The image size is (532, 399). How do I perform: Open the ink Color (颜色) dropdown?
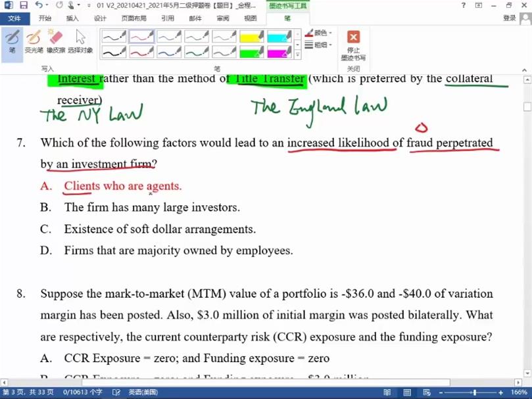[x=319, y=33]
